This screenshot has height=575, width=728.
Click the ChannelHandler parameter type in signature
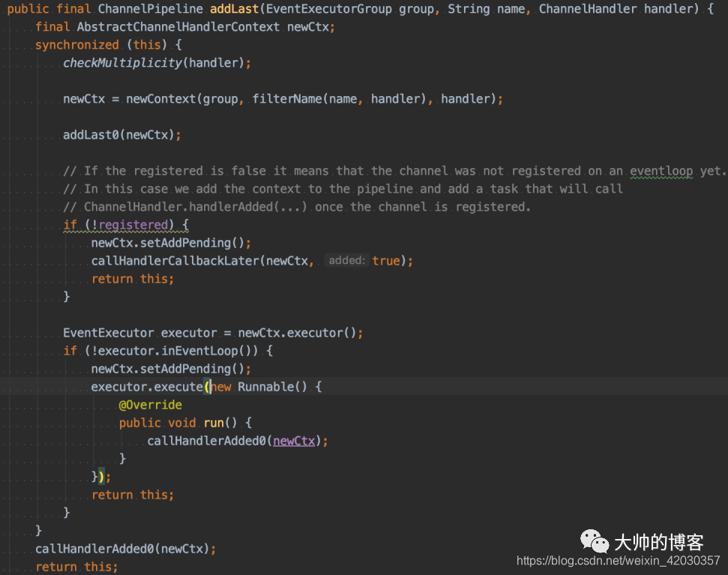coord(588,9)
